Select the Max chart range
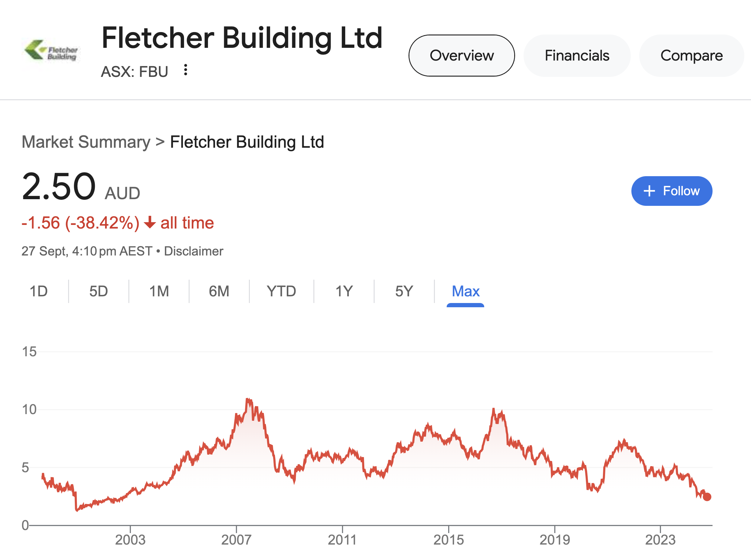This screenshot has width=751, height=560. pos(465,292)
